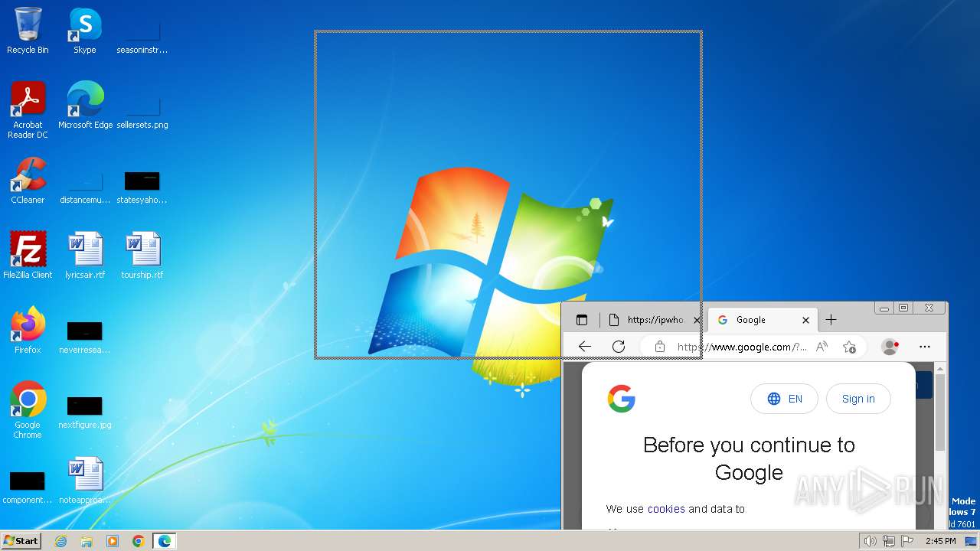The image size is (980, 551).
Task: Open Google Chrome desktop shortcut
Action: pos(28,410)
